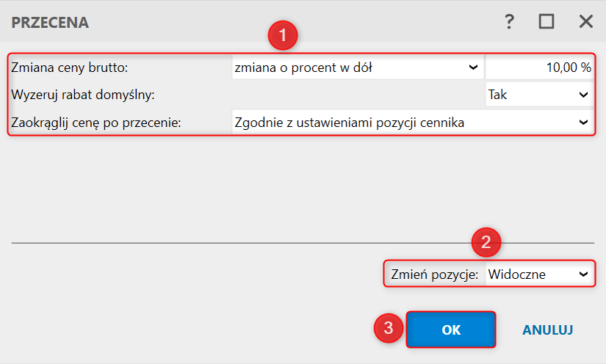
Task: Close the Przecena dialog with X
Action: point(586,21)
